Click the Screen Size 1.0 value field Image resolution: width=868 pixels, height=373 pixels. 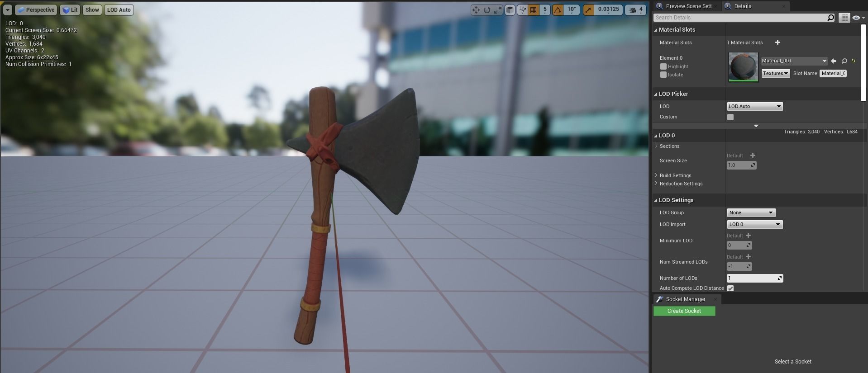point(741,165)
